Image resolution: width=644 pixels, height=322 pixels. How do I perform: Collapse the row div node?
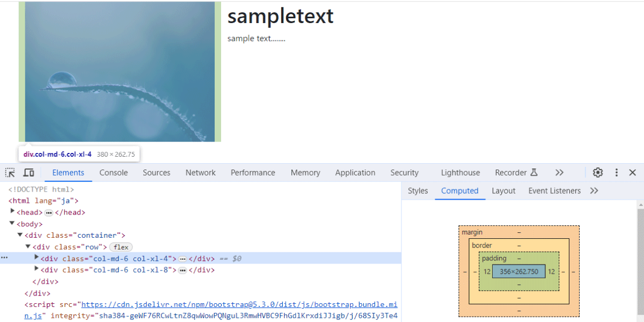click(28, 247)
